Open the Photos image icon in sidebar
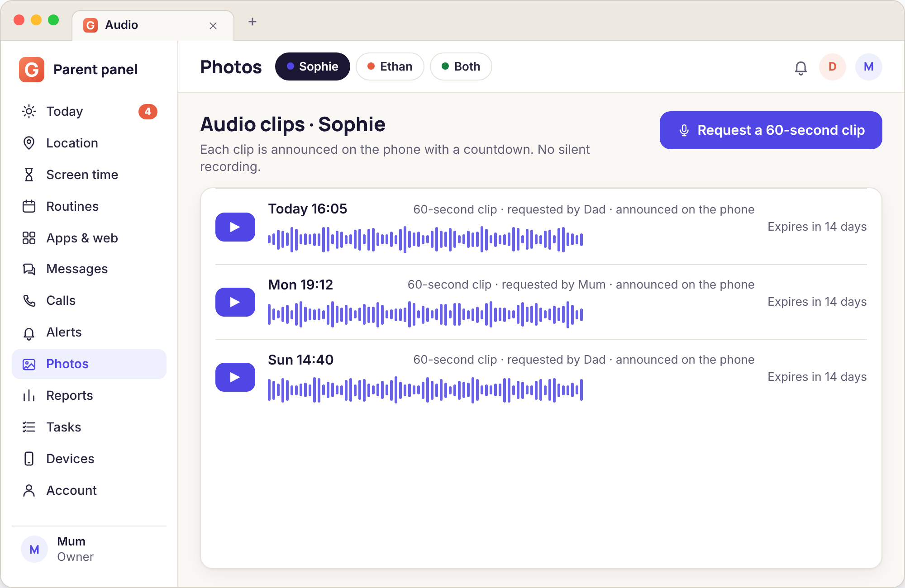This screenshot has width=905, height=588. [x=29, y=364]
